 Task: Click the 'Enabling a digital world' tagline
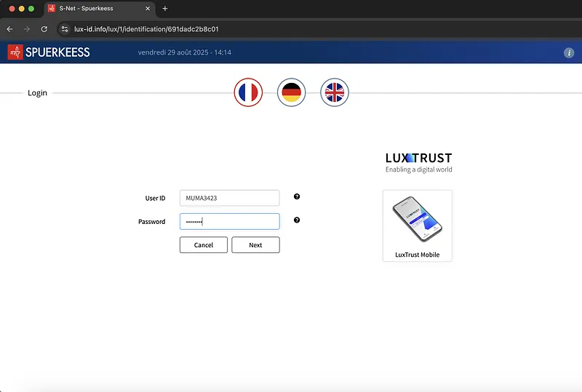tap(419, 169)
